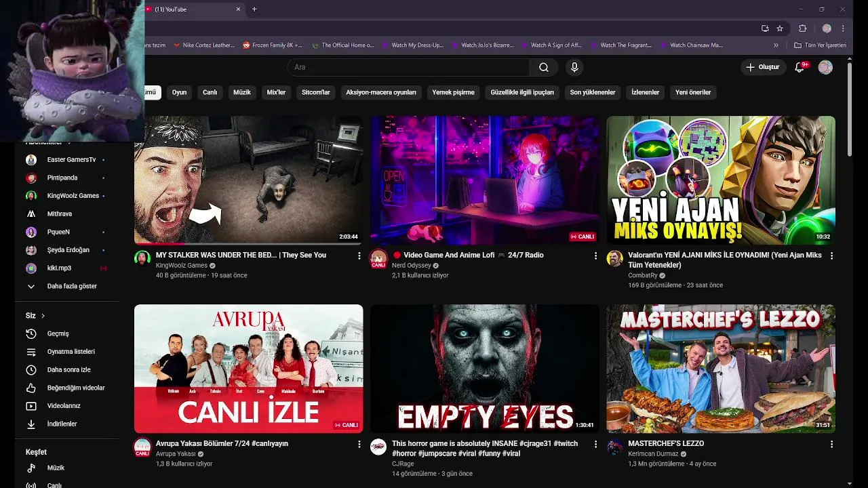Click the Oluştur create button
Viewport: 868px width, 488px height.
click(x=763, y=67)
